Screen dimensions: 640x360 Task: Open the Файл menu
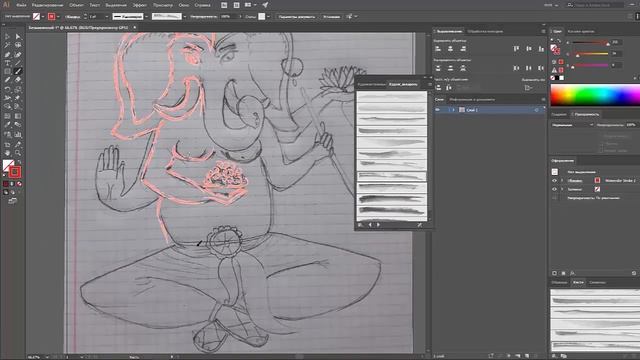click(x=21, y=5)
